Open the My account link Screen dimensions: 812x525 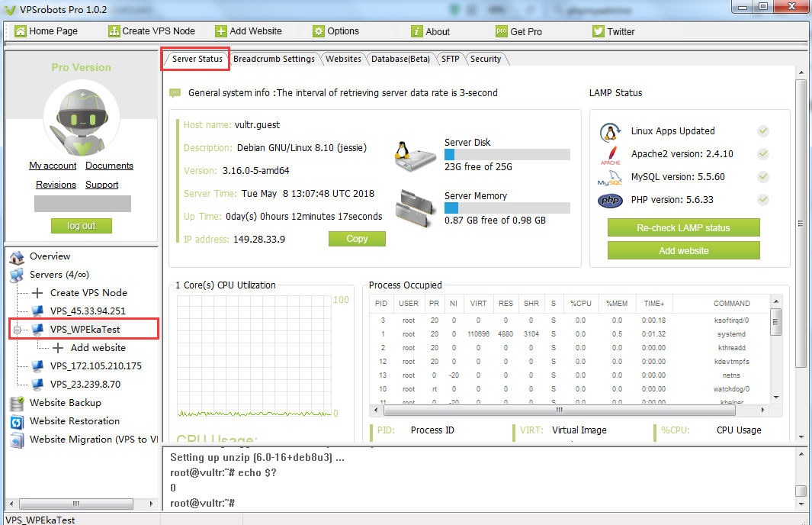[53, 166]
